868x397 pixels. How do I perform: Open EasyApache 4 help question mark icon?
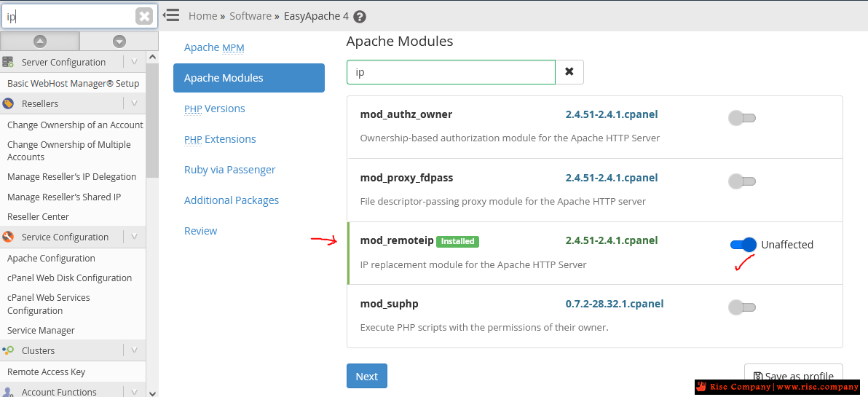360,17
